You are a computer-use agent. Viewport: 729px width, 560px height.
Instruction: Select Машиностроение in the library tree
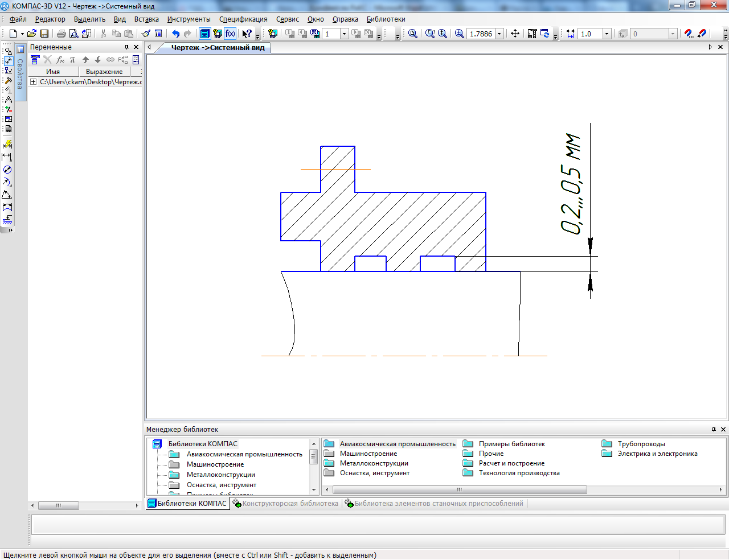pos(215,464)
